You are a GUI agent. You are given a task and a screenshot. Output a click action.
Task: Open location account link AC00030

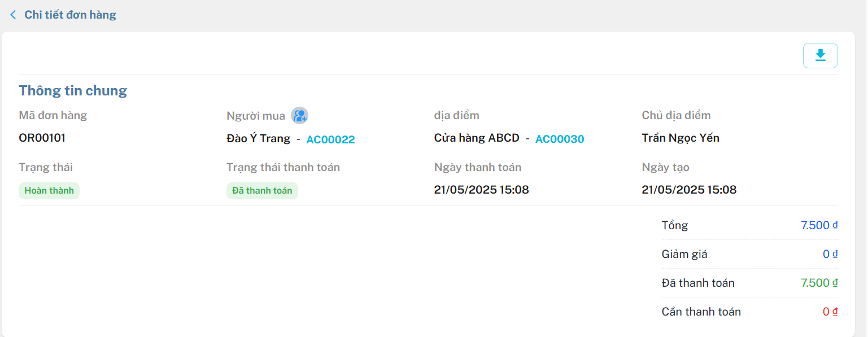[560, 139]
